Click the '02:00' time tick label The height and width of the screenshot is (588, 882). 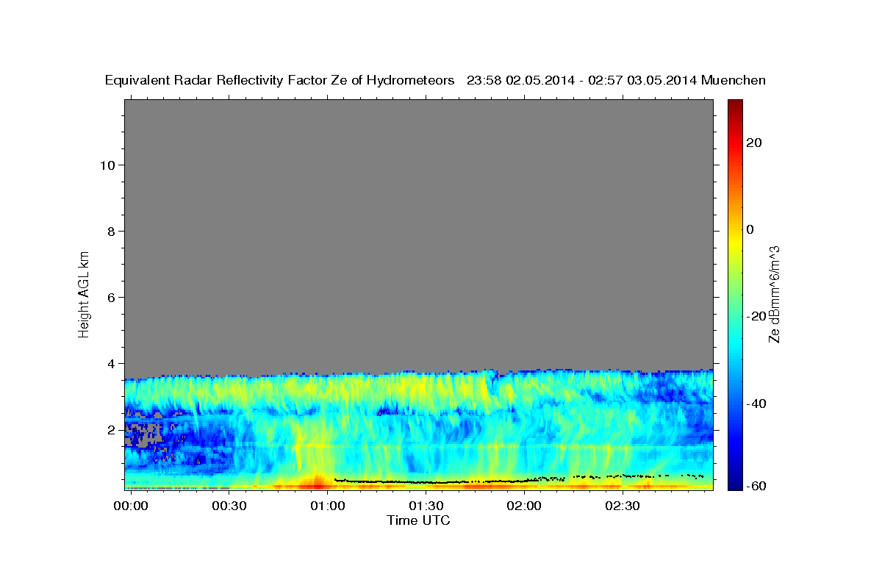(524, 506)
